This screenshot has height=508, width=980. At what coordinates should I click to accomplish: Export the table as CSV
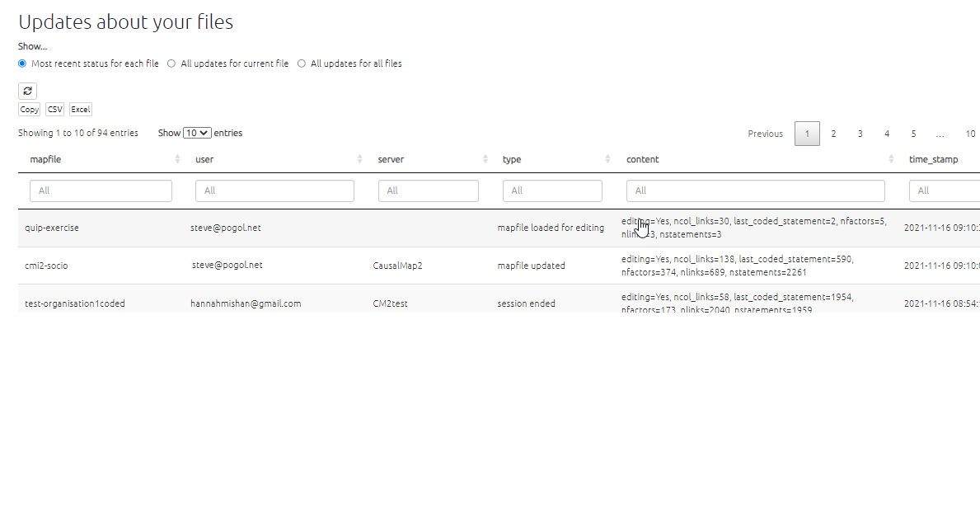[54, 109]
